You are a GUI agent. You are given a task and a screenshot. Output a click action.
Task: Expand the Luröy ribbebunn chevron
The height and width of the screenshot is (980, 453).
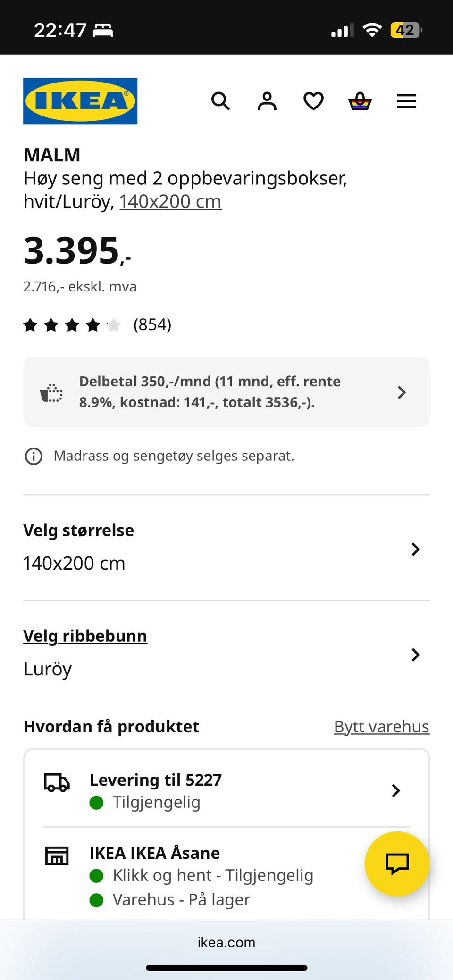(415, 655)
